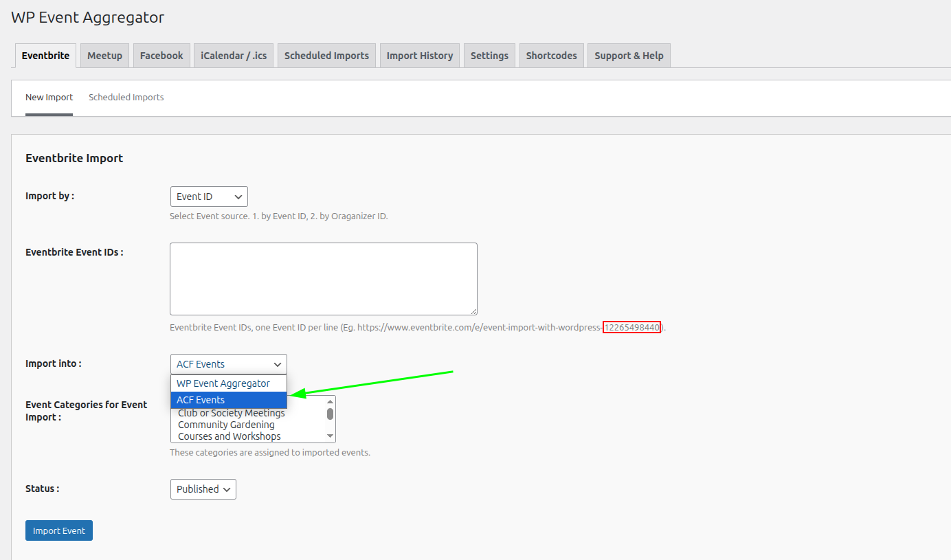Viewport: 951px width, 560px height.
Task: Open the Status Published dropdown
Action: [x=203, y=489]
